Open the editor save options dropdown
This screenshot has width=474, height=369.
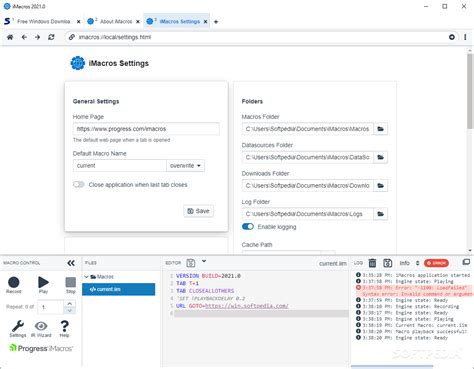(x=204, y=261)
